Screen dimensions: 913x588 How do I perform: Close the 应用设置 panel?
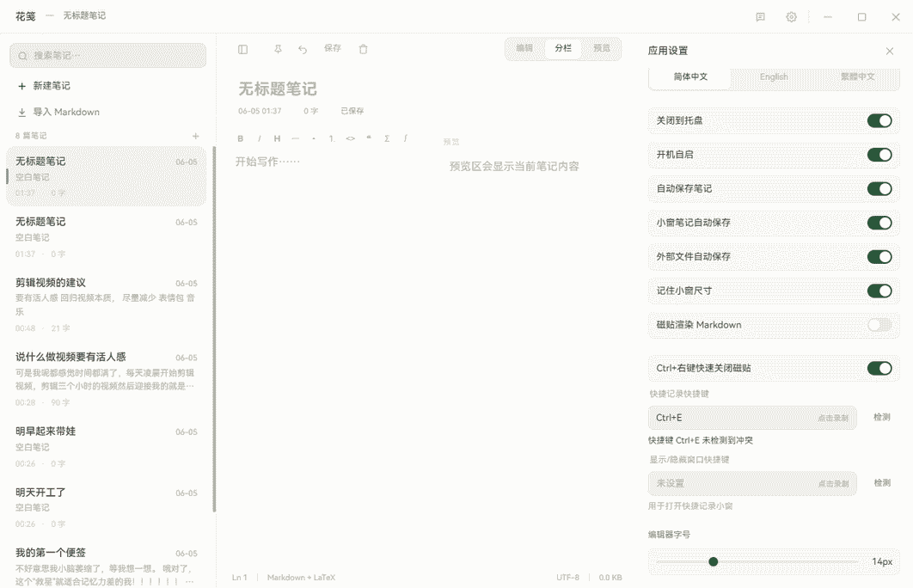click(890, 52)
